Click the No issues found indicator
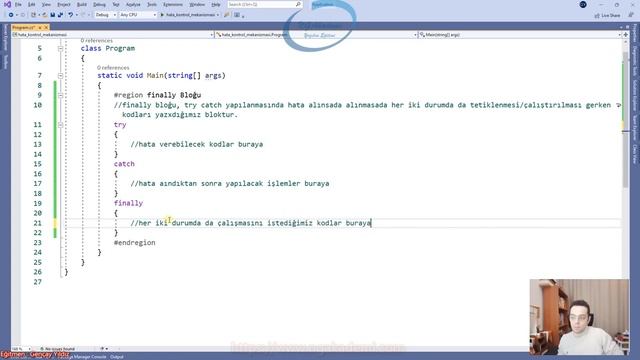 pyautogui.click(x=58, y=349)
